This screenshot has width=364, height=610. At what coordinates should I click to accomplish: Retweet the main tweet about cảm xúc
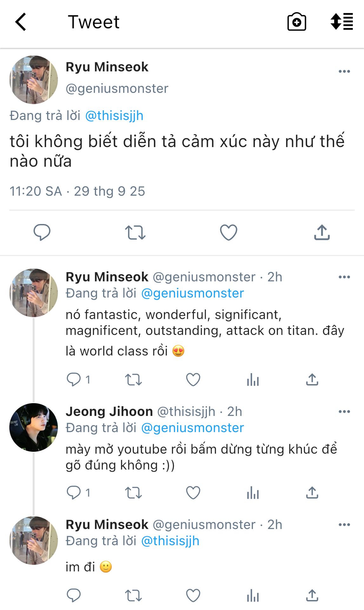(135, 232)
